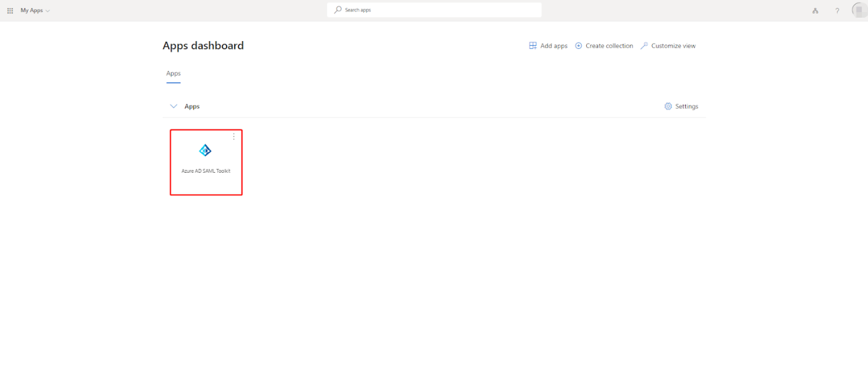Launch the Azure AD SAML Toolkit tile
Viewport: 868px width, 367px height.
205,162
